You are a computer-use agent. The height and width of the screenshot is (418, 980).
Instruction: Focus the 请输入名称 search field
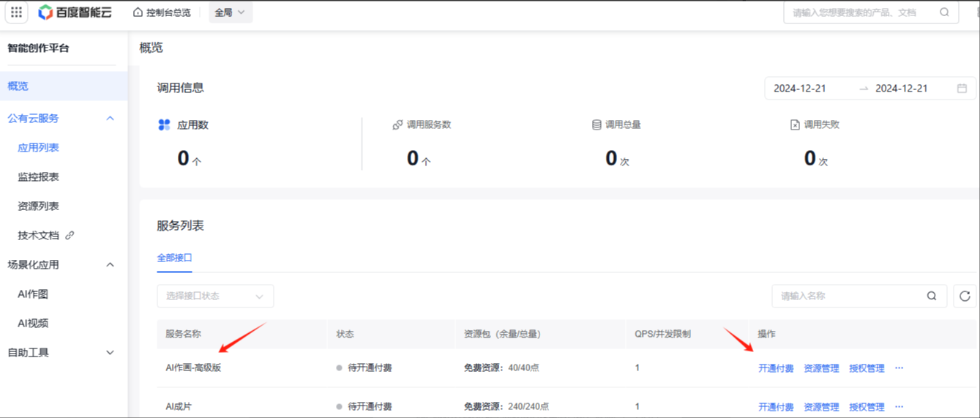[859, 296]
